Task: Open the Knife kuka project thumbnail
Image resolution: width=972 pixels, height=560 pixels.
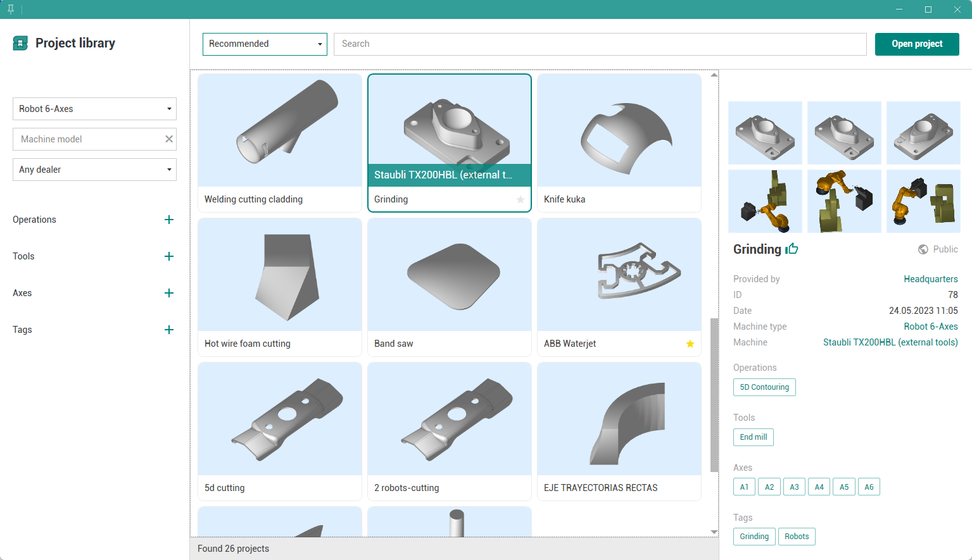Action: click(x=619, y=130)
